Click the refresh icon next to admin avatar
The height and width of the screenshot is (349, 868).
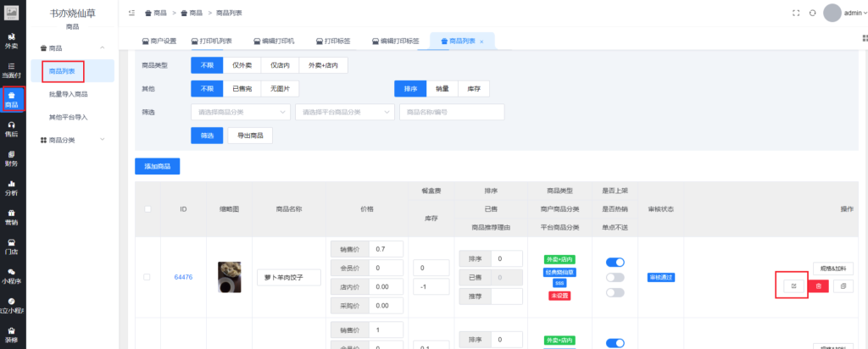812,13
